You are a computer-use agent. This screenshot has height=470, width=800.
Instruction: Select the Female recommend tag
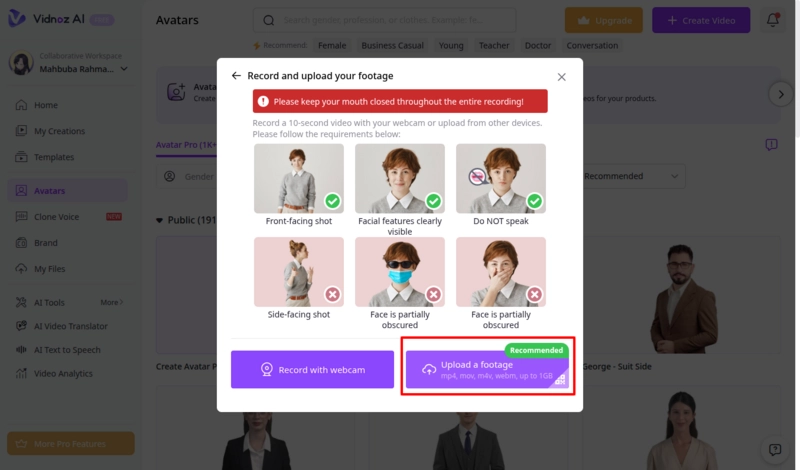coord(332,45)
